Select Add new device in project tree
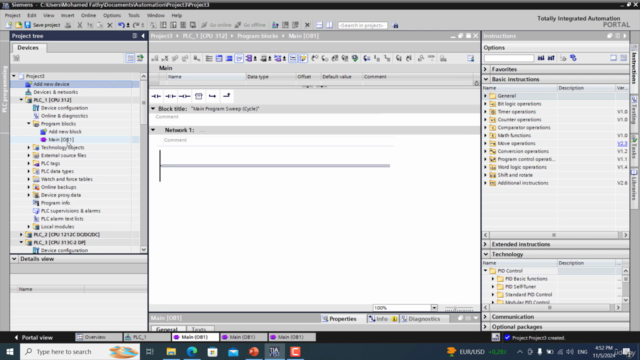The image size is (640, 360). click(x=51, y=84)
